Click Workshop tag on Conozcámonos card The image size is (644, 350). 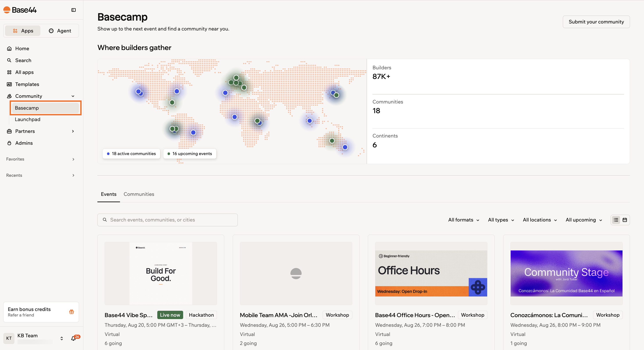click(608, 315)
